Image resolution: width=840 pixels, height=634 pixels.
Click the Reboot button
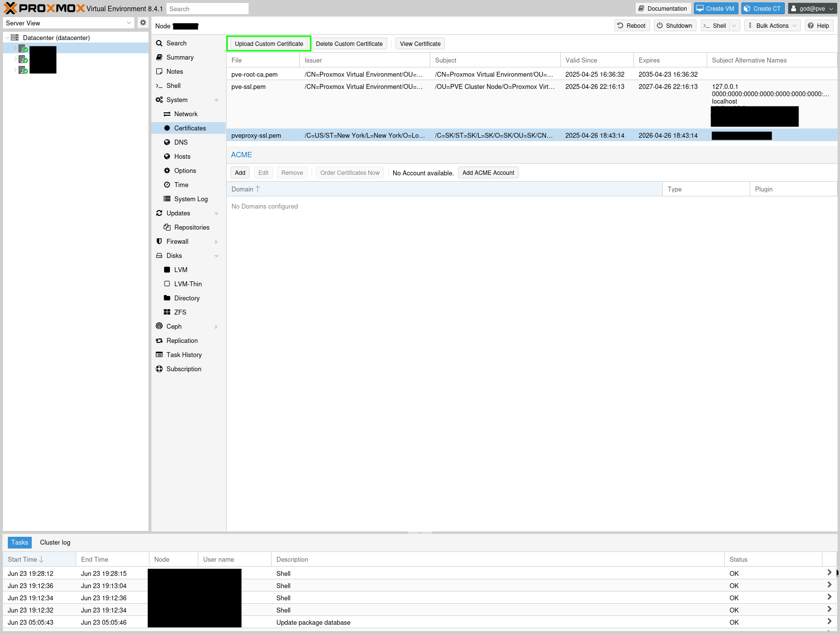coord(632,26)
